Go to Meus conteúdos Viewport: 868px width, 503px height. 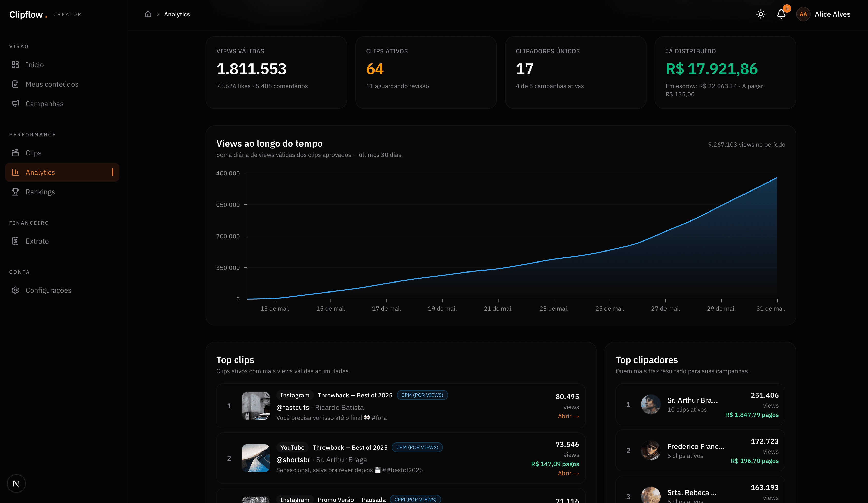62,84
